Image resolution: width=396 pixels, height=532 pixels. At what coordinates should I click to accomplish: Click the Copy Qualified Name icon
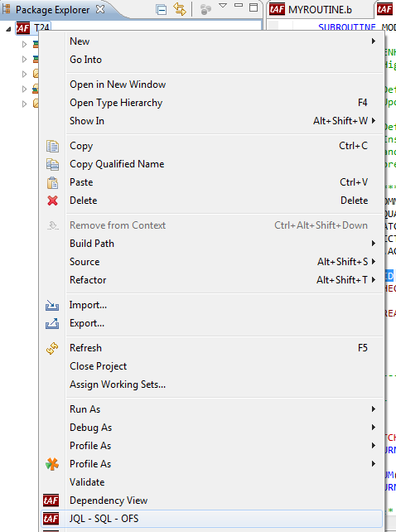(x=52, y=165)
